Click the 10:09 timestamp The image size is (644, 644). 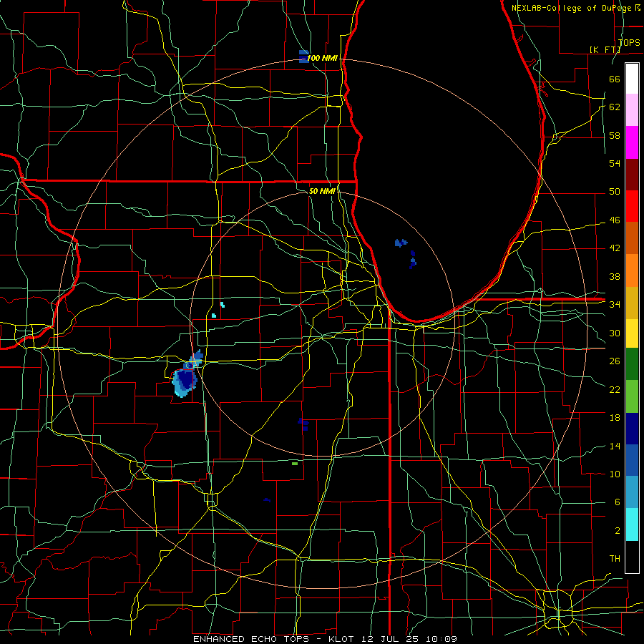pyautogui.click(x=441, y=639)
